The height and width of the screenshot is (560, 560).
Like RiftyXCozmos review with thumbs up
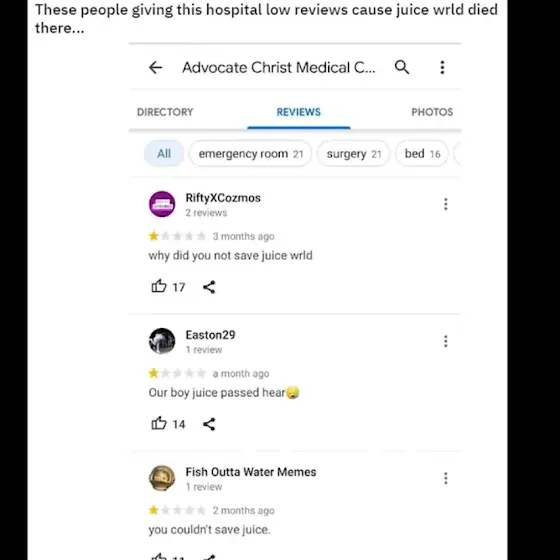click(x=159, y=286)
